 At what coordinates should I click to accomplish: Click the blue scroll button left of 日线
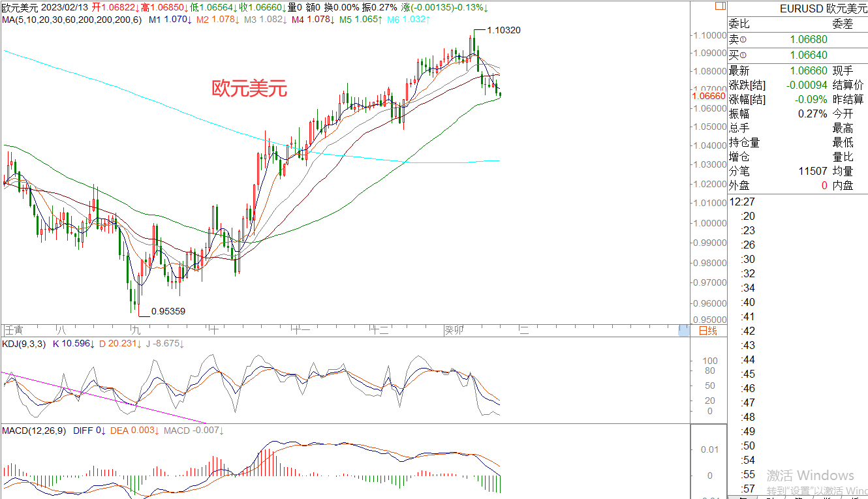683,331
